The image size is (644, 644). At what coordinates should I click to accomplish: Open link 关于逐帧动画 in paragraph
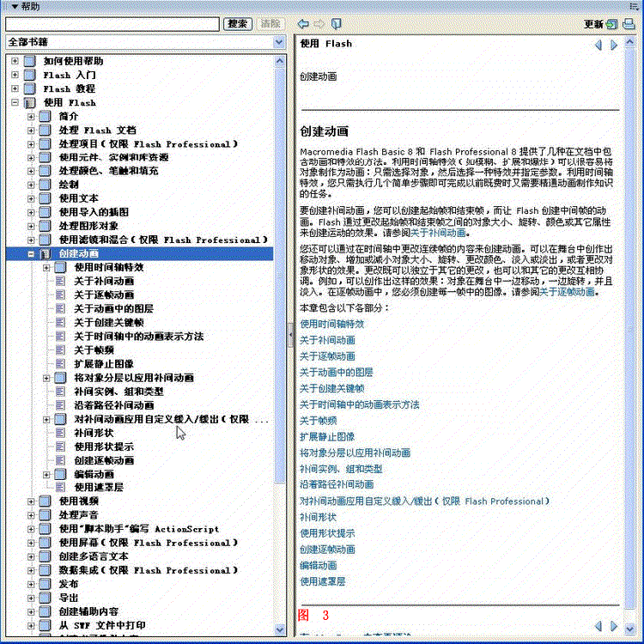coord(567,292)
